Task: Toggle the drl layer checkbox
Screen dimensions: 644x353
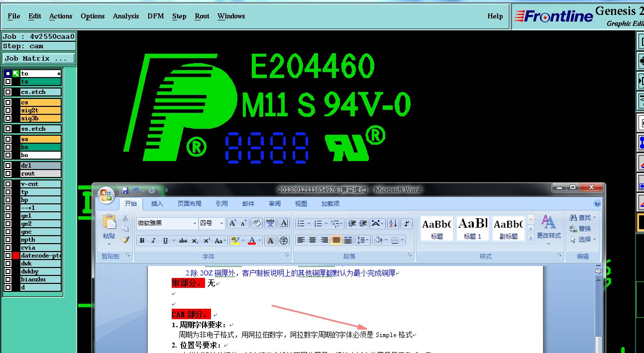Action: [8, 166]
